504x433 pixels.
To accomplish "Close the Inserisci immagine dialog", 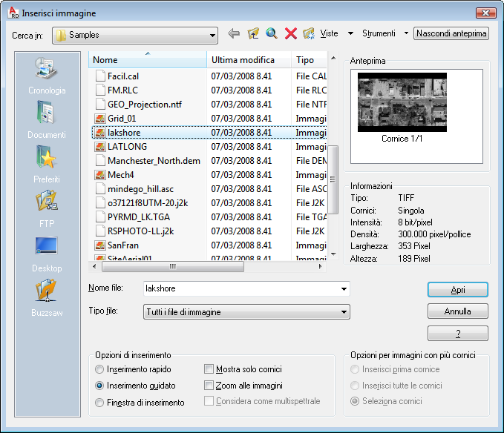I will click(485, 13).
